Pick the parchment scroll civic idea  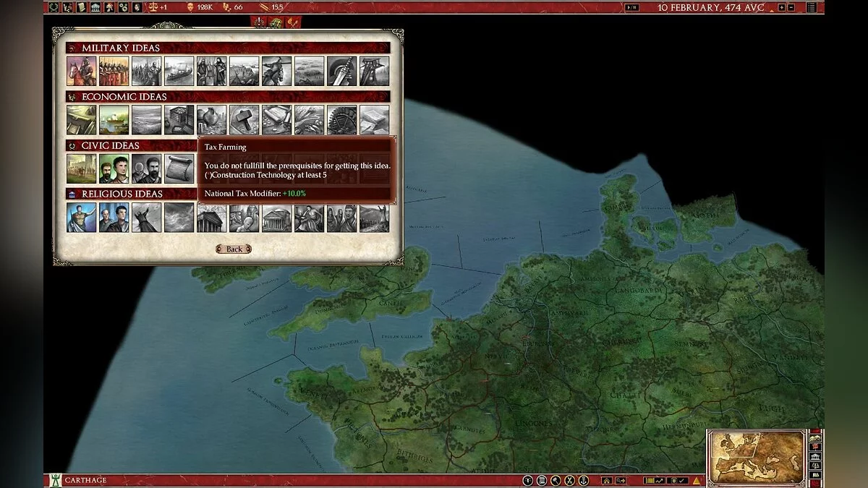[x=179, y=168]
